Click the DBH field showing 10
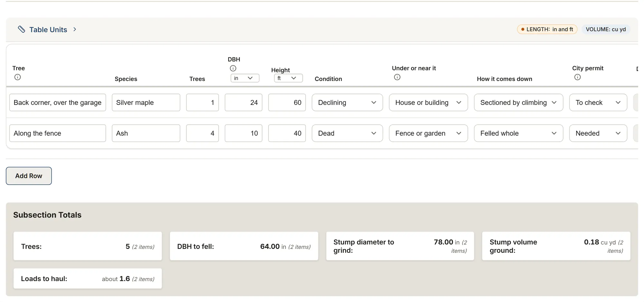 pos(243,133)
